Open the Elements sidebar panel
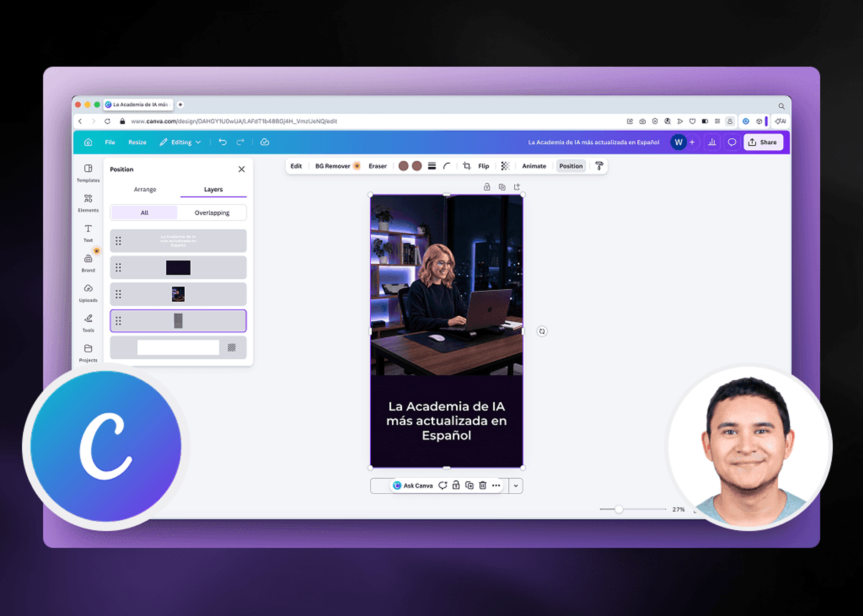 click(88, 203)
